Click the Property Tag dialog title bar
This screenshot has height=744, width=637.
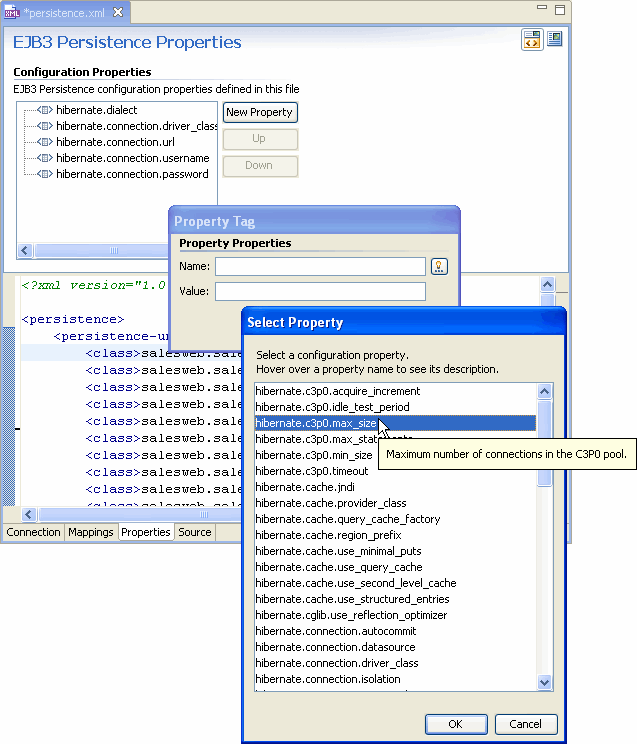(314, 222)
